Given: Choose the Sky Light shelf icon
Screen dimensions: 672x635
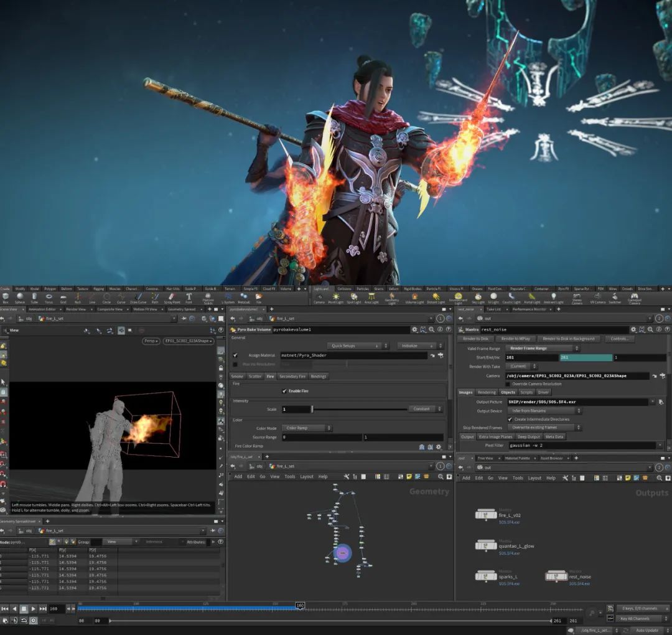Looking at the screenshot, I should (478, 298).
